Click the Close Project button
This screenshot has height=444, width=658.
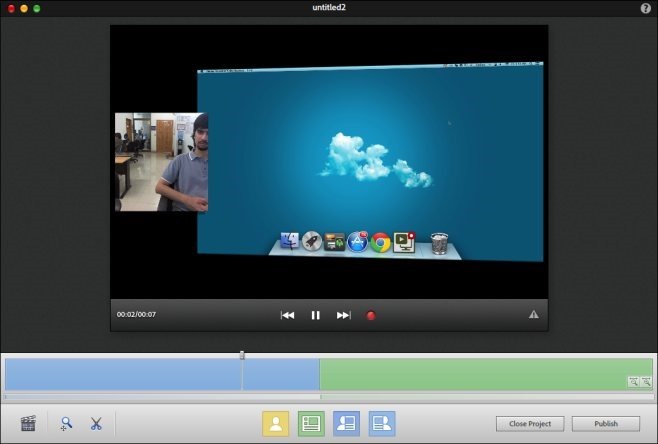(x=530, y=423)
